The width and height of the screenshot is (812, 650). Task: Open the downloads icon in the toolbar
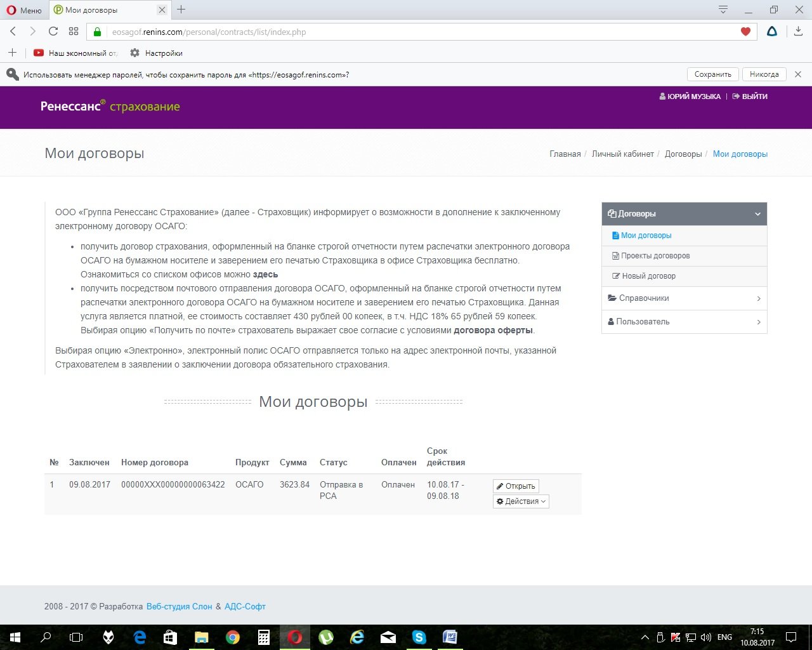[798, 31]
